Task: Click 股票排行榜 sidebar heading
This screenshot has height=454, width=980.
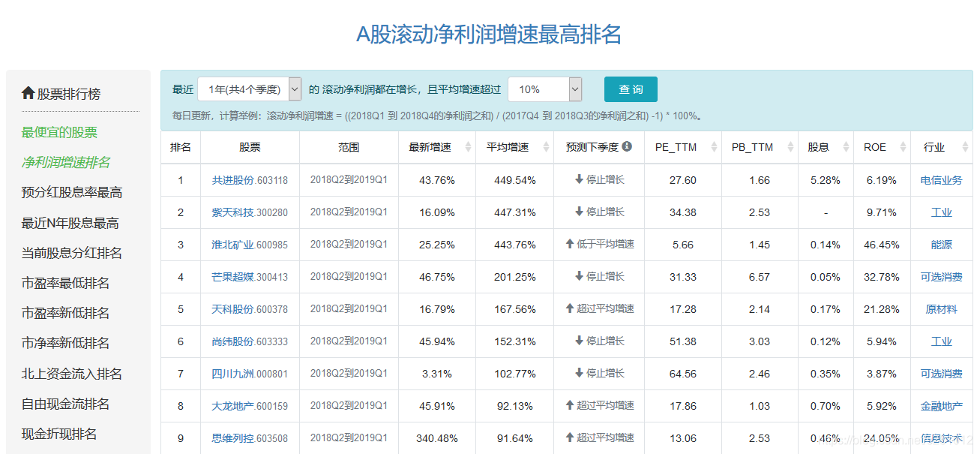Action: 69,94
